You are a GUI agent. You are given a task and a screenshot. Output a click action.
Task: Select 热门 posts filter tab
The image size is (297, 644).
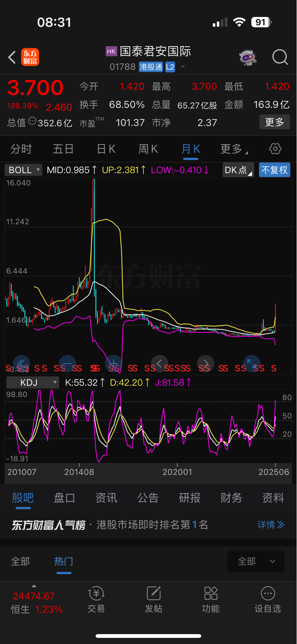click(x=64, y=561)
